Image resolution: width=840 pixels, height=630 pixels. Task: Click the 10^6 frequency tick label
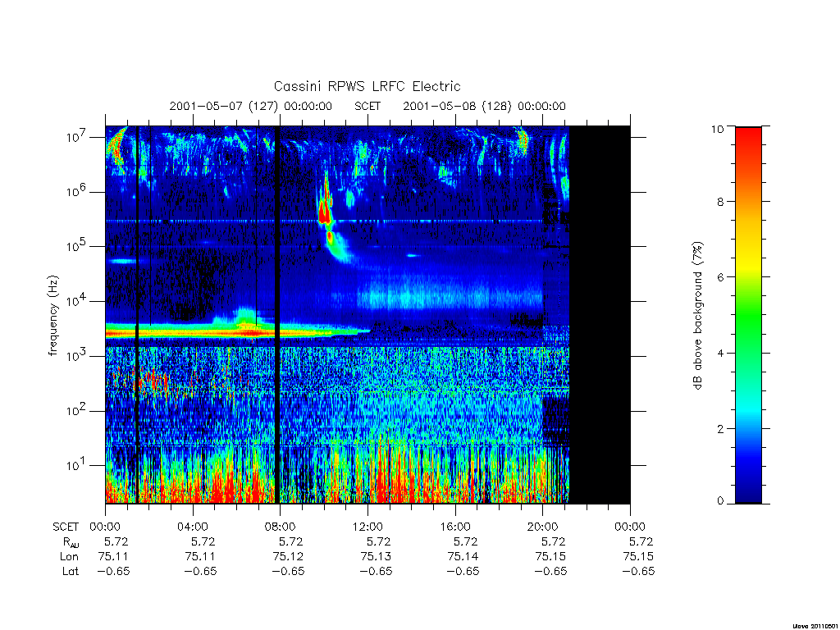point(77,191)
